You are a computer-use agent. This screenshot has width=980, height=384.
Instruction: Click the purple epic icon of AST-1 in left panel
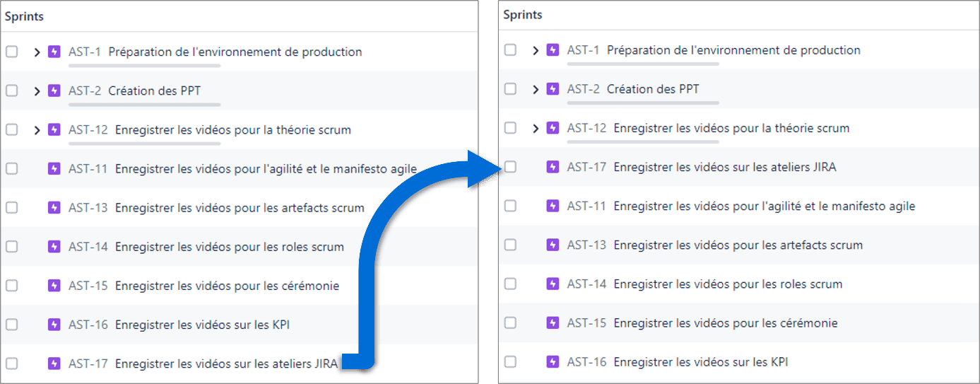point(54,52)
